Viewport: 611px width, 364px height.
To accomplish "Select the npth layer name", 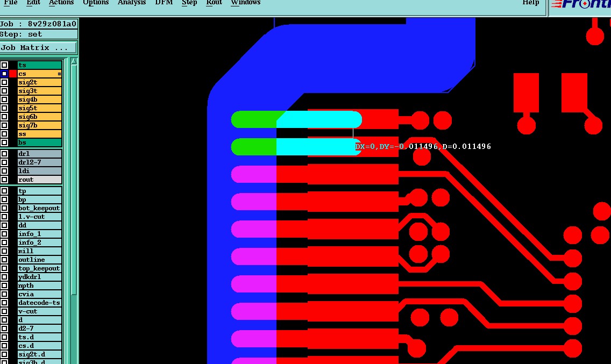I will (x=40, y=286).
